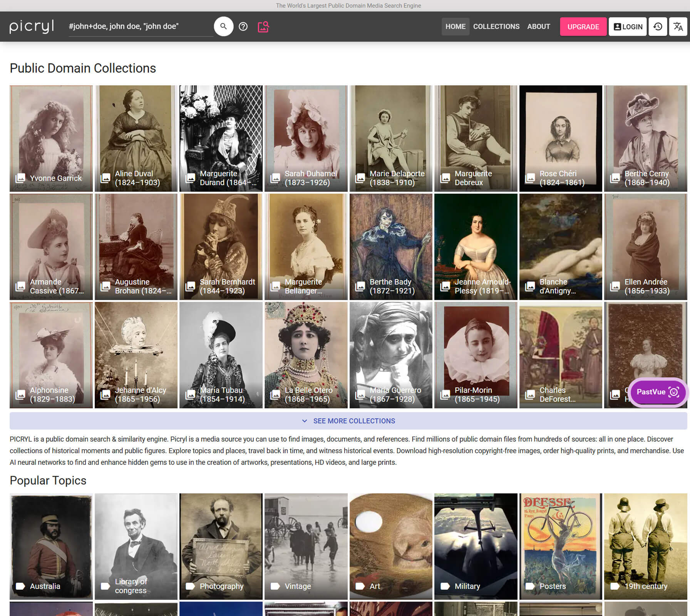The height and width of the screenshot is (616, 690).
Task: Click the pink image search icon
Action: tap(263, 27)
